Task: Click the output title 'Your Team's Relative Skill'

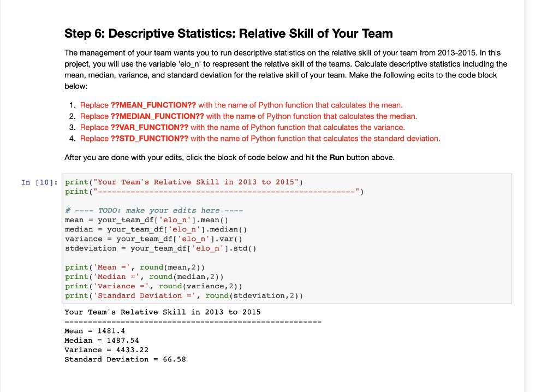Action: pos(163,312)
